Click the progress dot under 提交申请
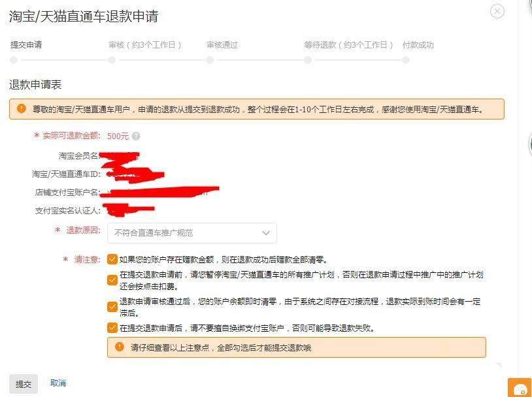Image resolution: width=532 pixels, height=397 pixels. [14, 60]
